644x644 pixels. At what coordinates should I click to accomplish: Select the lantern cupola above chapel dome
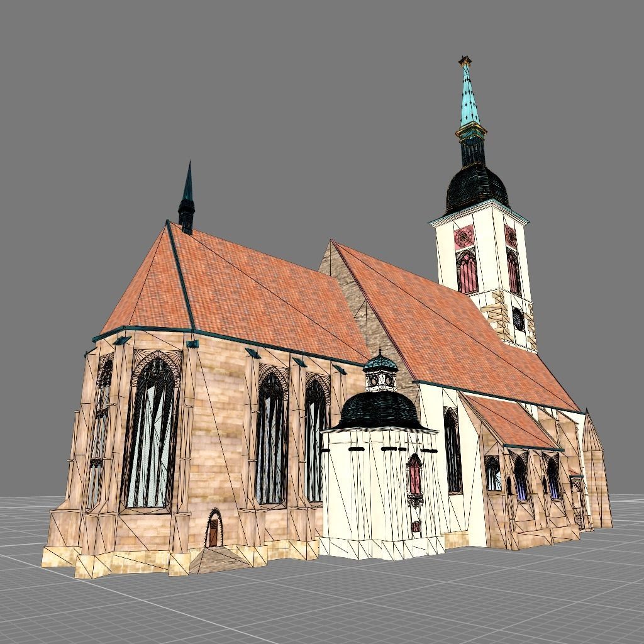pos(380,371)
